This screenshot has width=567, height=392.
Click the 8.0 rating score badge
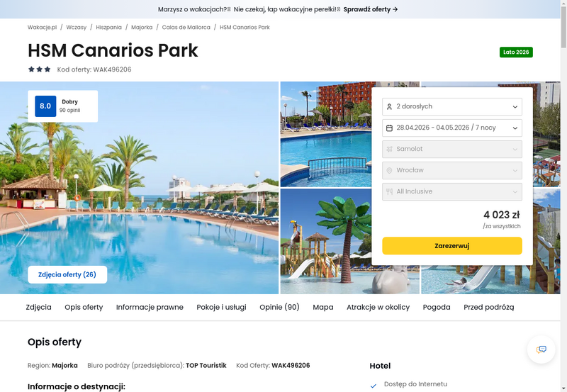point(45,106)
